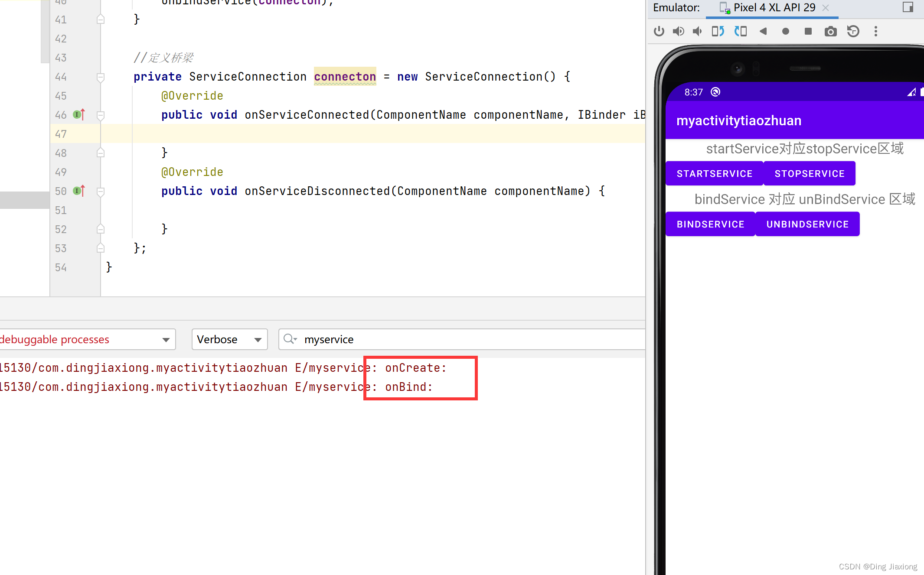Rotate the emulator right
Screen dimensions: 924x575
[740, 31]
